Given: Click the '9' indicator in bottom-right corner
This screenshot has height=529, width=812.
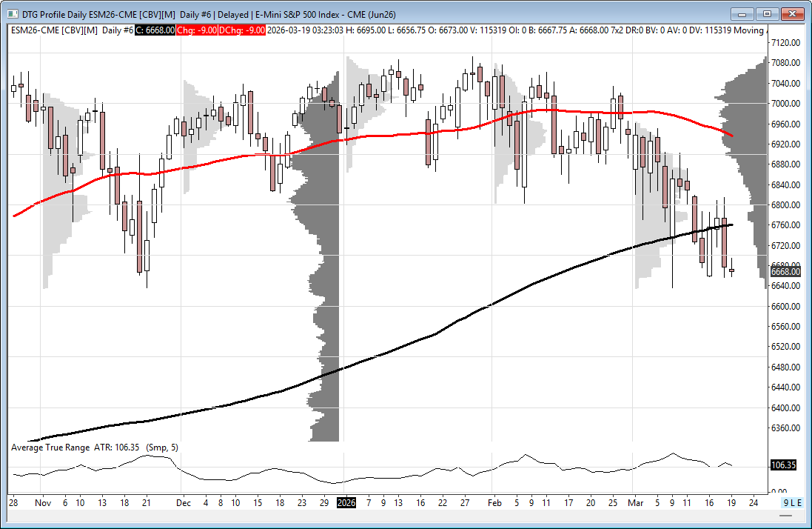Looking at the screenshot, I should point(787,503).
